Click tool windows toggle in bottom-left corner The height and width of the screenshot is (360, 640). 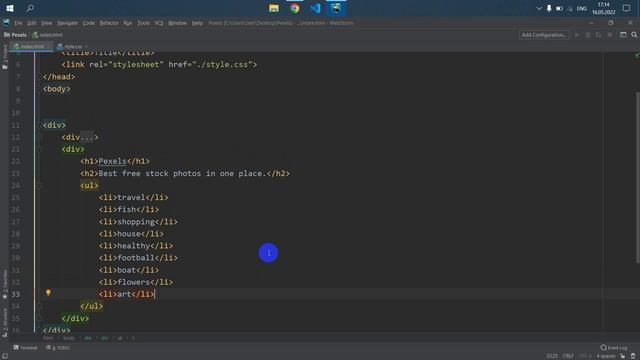[5, 356]
